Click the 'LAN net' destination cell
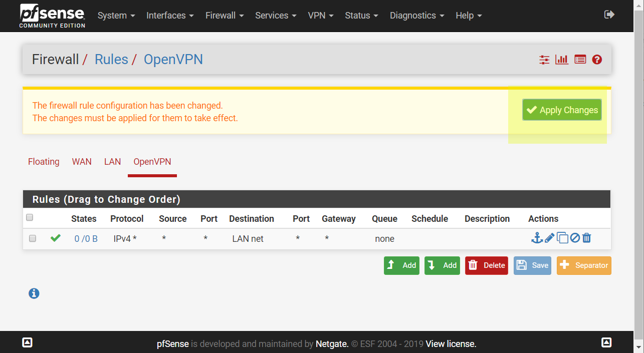The image size is (644, 353). [248, 239]
